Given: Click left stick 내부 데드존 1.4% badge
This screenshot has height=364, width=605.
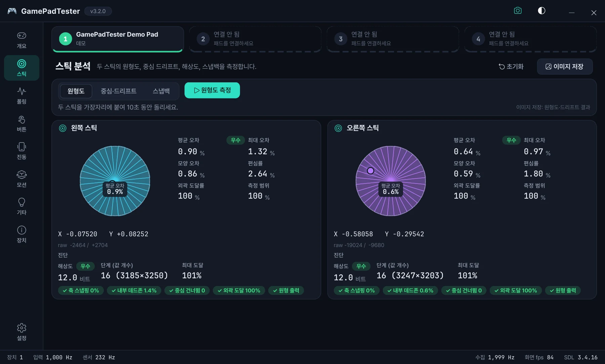Looking at the screenshot, I should (x=134, y=290).
